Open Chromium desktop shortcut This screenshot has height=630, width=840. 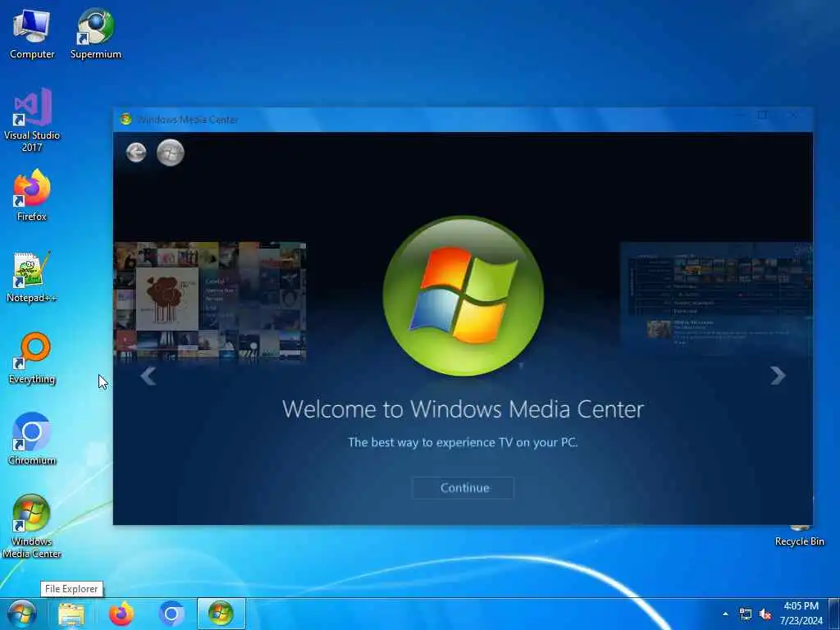coord(32,440)
